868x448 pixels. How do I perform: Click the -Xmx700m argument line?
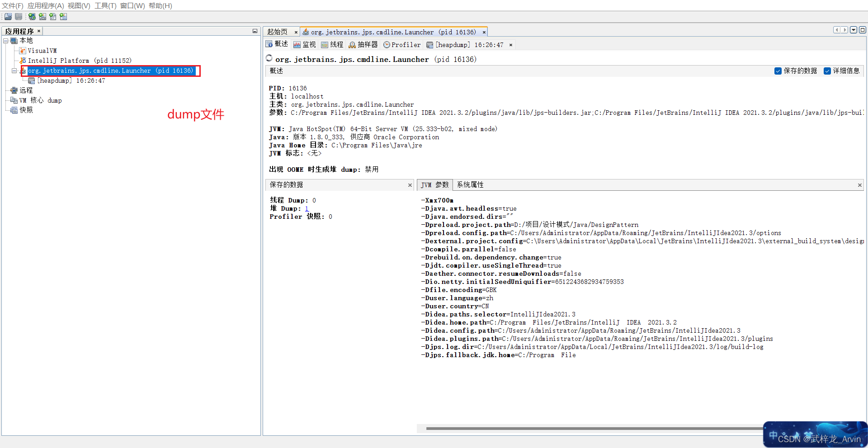[x=437, y=201]
